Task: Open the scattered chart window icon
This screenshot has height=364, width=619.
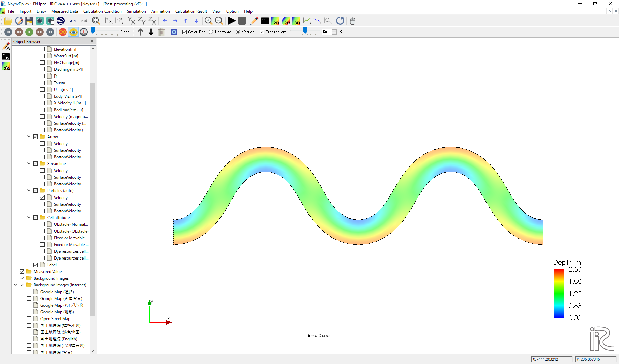Action: pos(317,21)
